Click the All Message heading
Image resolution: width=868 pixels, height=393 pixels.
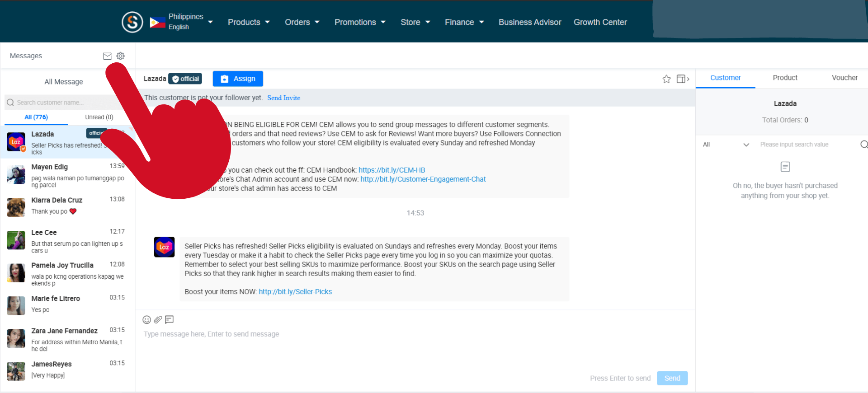click(64, 82)
